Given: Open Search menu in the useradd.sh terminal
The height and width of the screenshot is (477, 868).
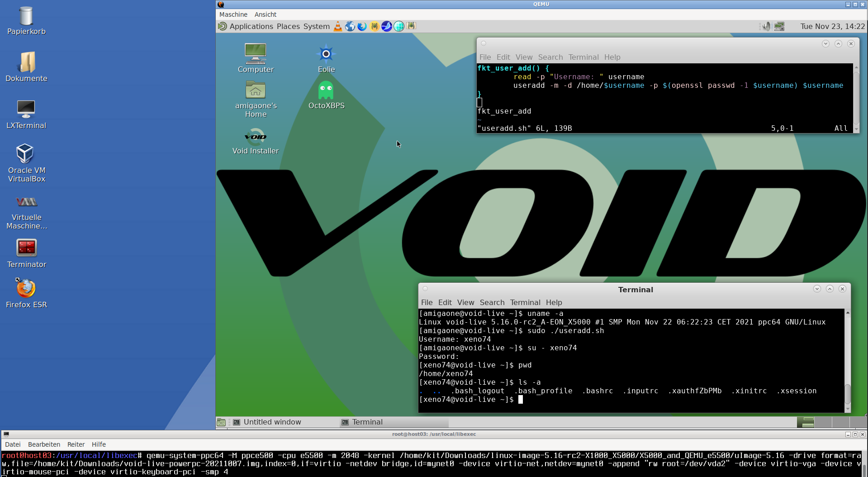Looking at the screenshot, I should [550, 57].
